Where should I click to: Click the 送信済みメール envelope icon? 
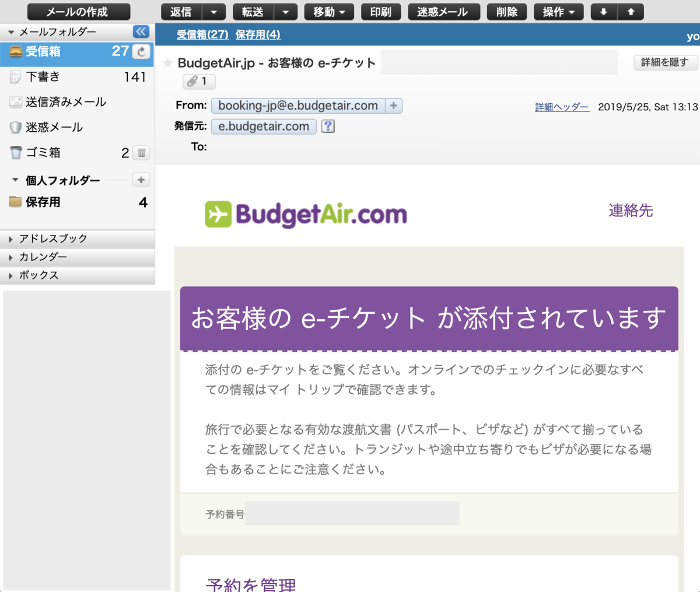coord(16,102)
